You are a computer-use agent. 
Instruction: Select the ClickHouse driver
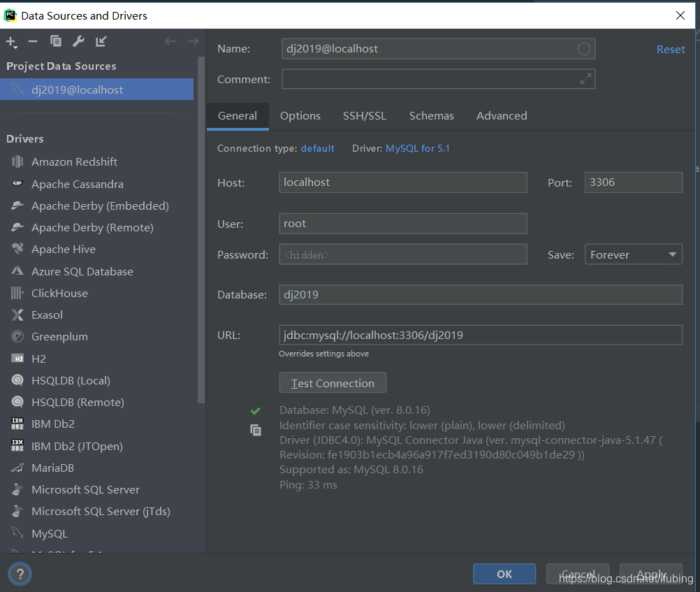97,294
